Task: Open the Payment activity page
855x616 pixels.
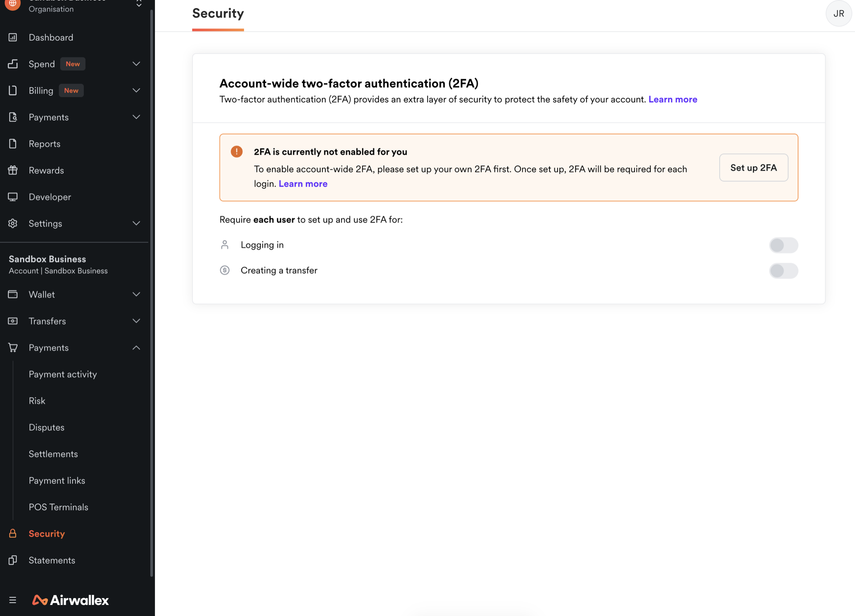Action: pyautogui.click(x=63, y=374)
